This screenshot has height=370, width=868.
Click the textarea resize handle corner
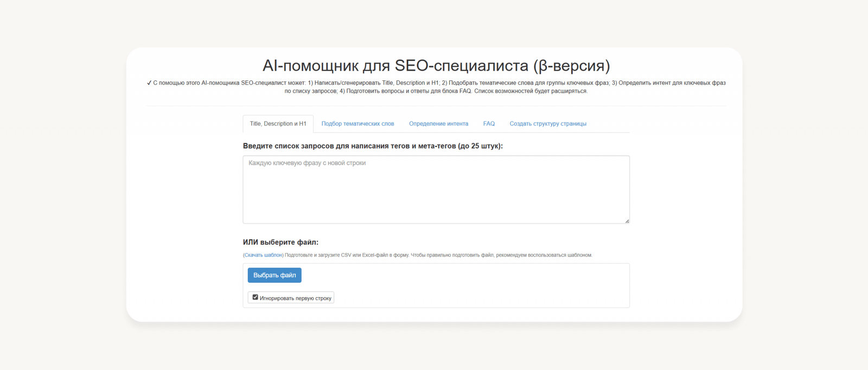coord(627,221)
